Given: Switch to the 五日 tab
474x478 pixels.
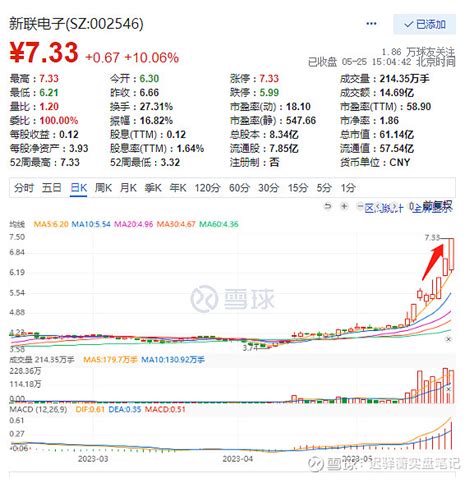Looking at the screenshot, I should 52,188.
